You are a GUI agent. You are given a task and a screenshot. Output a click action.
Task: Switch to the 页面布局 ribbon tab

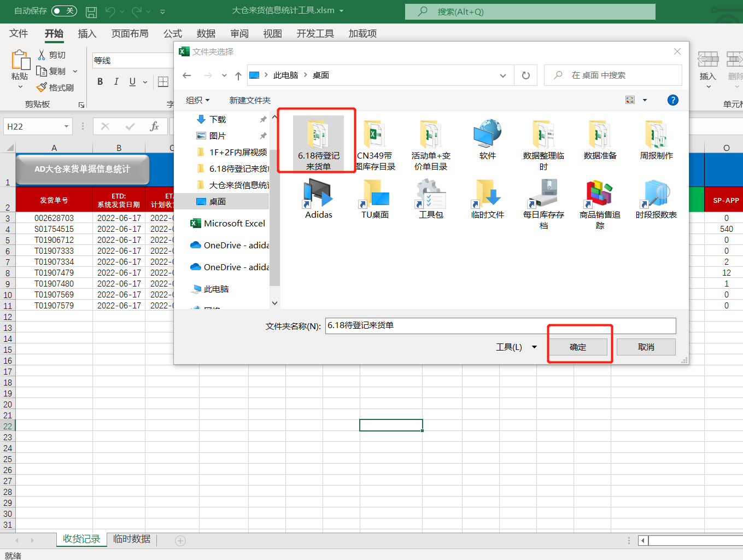130,33
